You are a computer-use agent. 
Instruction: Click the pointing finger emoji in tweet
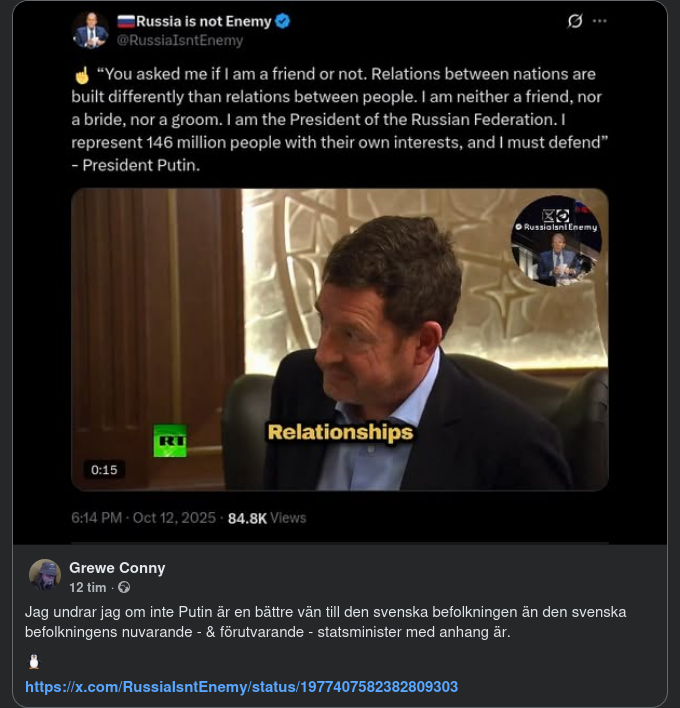tap(82, 77)
